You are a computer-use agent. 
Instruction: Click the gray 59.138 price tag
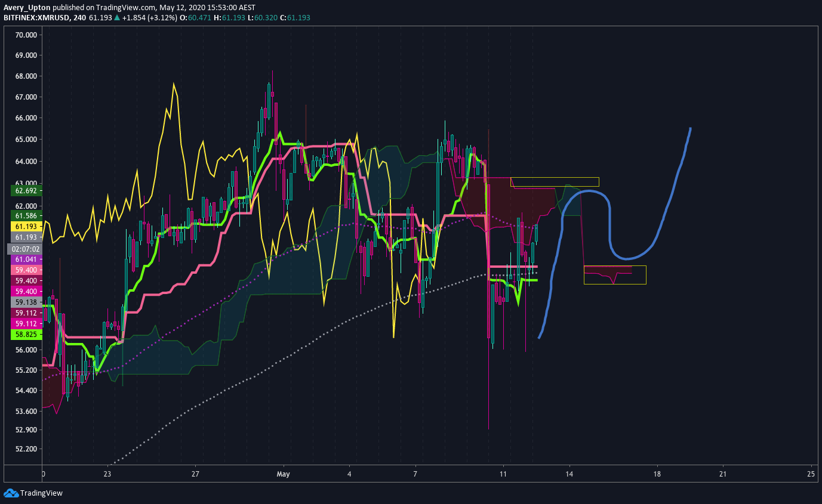pyautogui.click(x=26, y=302)
